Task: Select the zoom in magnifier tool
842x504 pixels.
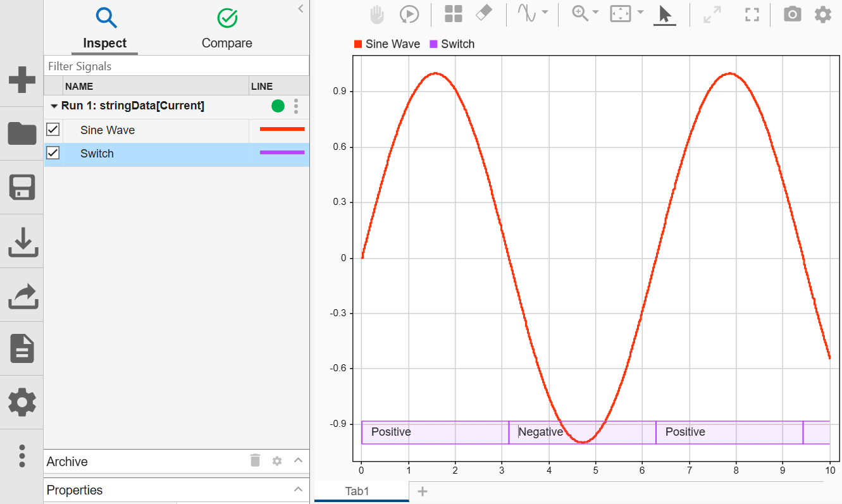Action: (x=580, y=13)
